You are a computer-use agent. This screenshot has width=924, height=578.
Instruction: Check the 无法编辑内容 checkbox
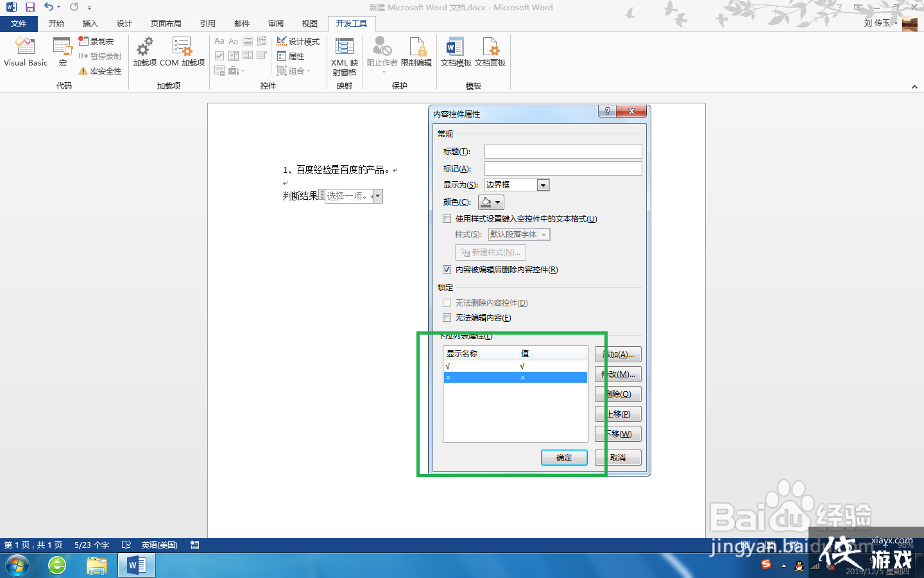click(x=447, y=318)
